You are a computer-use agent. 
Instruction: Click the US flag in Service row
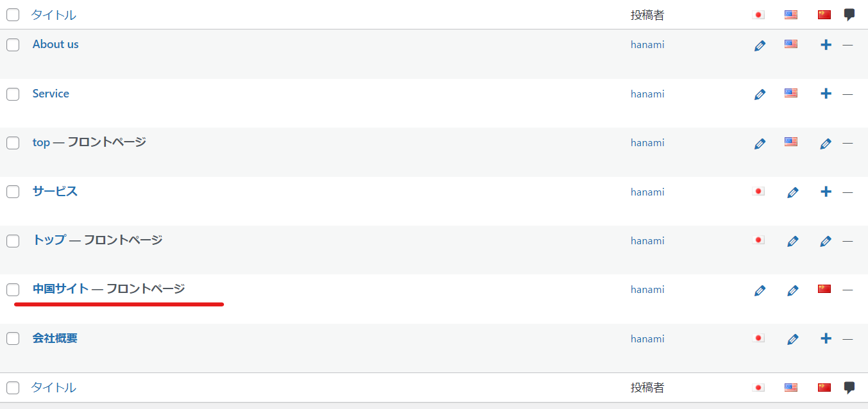[791, 93]
